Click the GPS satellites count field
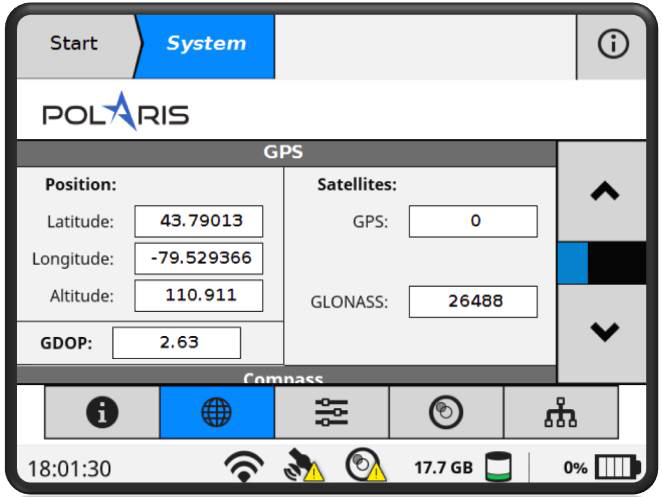662x497 pixels. pyautogui.click(x=473, y=221)
